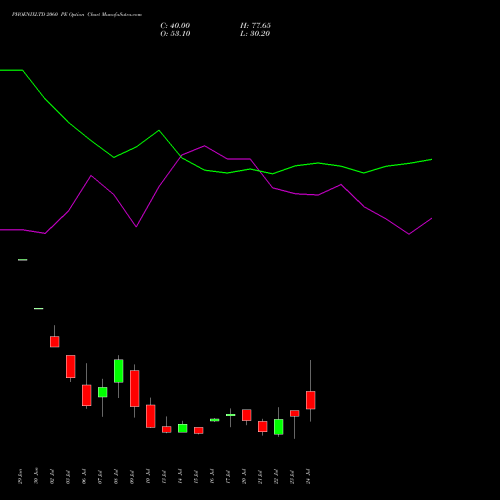The width and height of the screenshot is (500, 500).
Task: Click the 22 Jul date label
Action: pyautogui.click(x=276, y=476)
